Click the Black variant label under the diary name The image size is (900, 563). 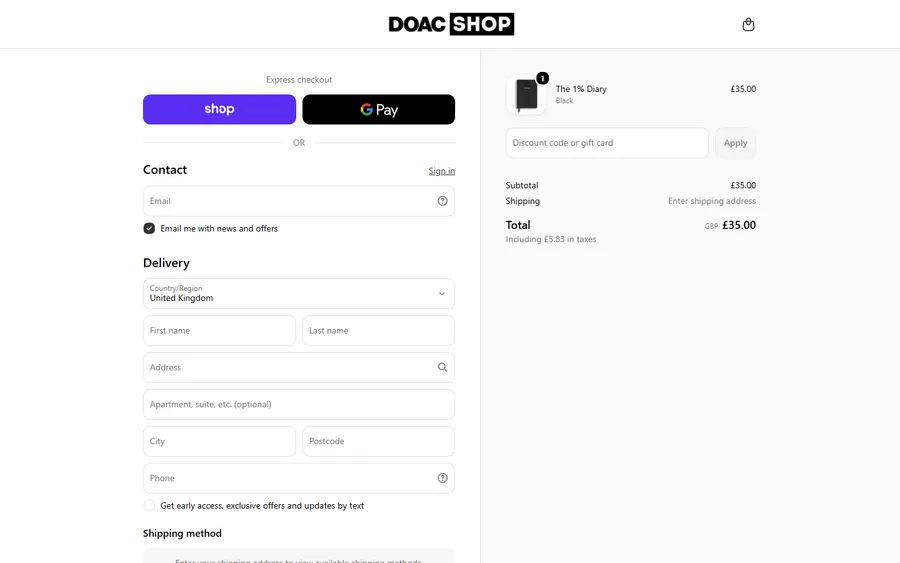click(x=564, y=101)
